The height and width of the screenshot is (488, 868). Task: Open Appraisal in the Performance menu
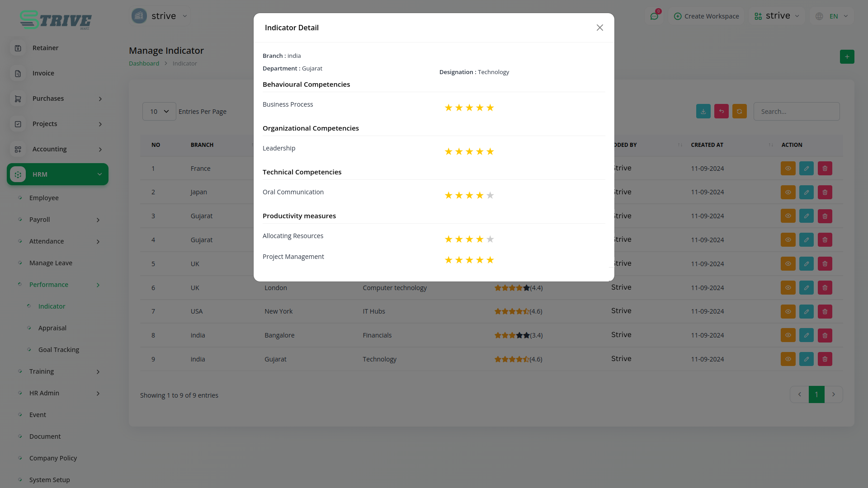[x=52, y=328]
